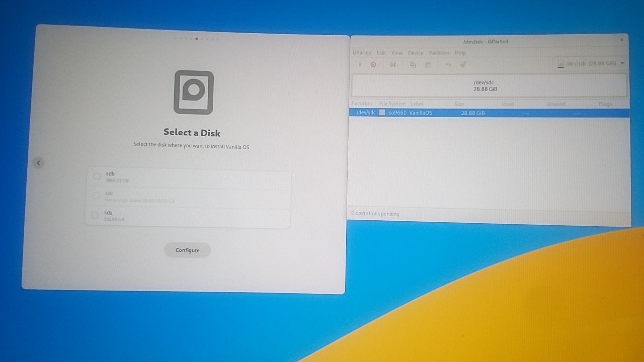Click the red Delete partition icon
Image resolution: width=644 pixels, height=362 pixels.
click(373, 64)
